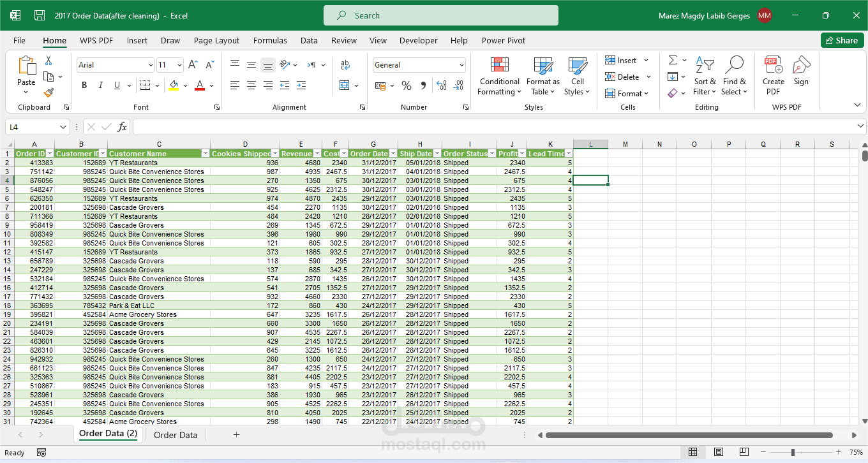Open Find & Select magnifier
Viewport: 868px width, 463px height.
pyautogui.click(x=734, y=76)
